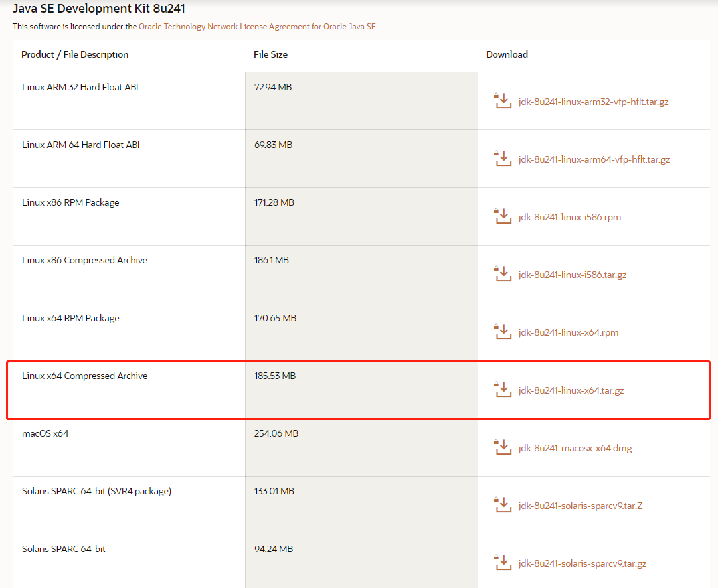Select 'Solaris SPARC 64-bit (SVR4 package)' text
The image size is (718, 588).
(x=96, y=492)
